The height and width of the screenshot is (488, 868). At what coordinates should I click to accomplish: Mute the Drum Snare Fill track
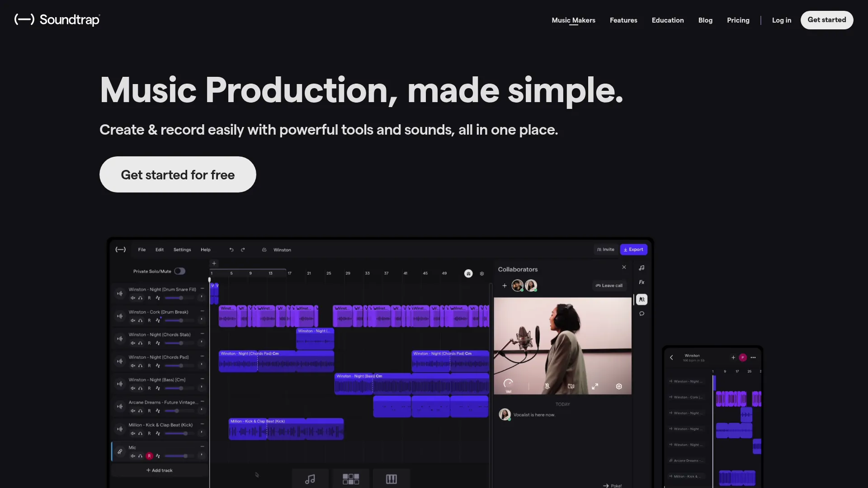coord(133,298)
